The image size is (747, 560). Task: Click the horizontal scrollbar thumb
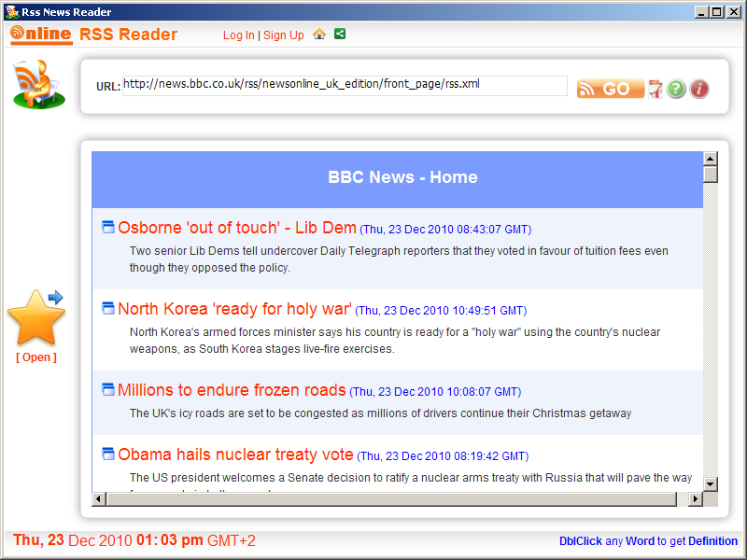(391, 499)
